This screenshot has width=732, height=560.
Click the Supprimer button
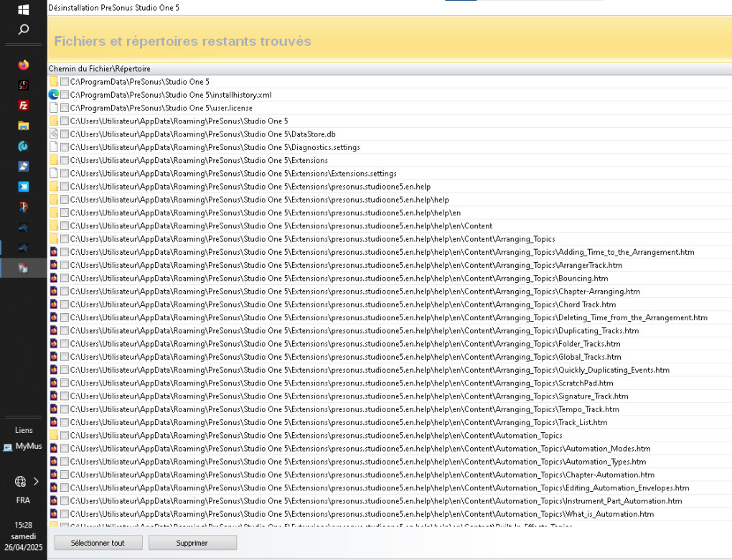click(x=192, y=543)
